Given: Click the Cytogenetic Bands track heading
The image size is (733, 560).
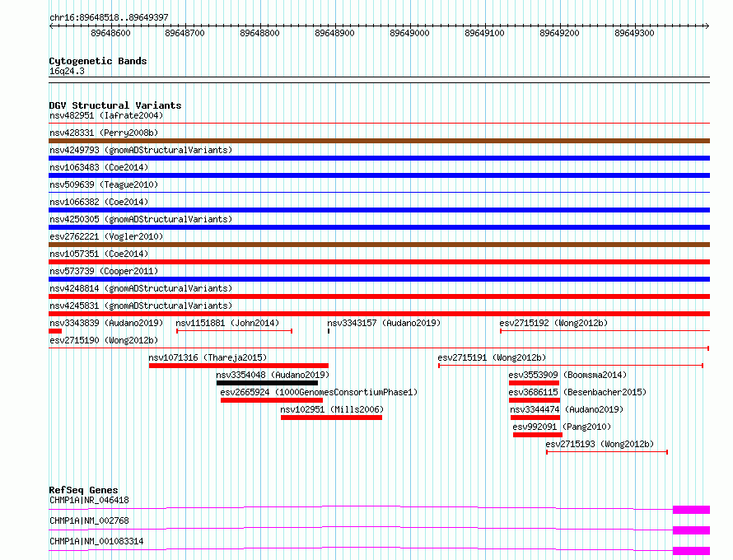Looking at the screenshot, I should point(98,61).
